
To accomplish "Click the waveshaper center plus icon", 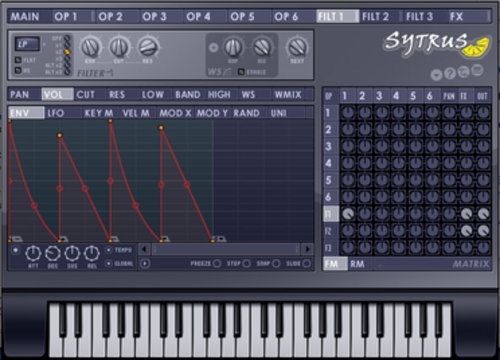I will (213, 48).
